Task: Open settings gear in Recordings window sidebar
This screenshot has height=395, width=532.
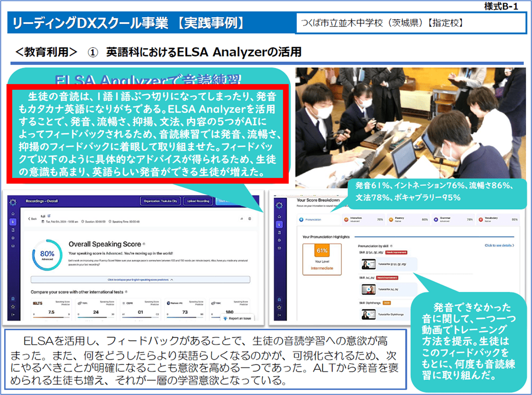Action: click(13, 238)
